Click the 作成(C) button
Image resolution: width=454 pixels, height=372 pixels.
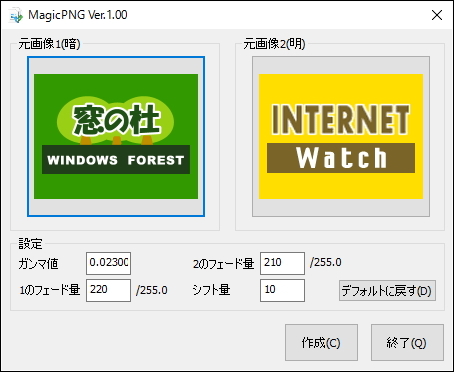click(321, 343)
